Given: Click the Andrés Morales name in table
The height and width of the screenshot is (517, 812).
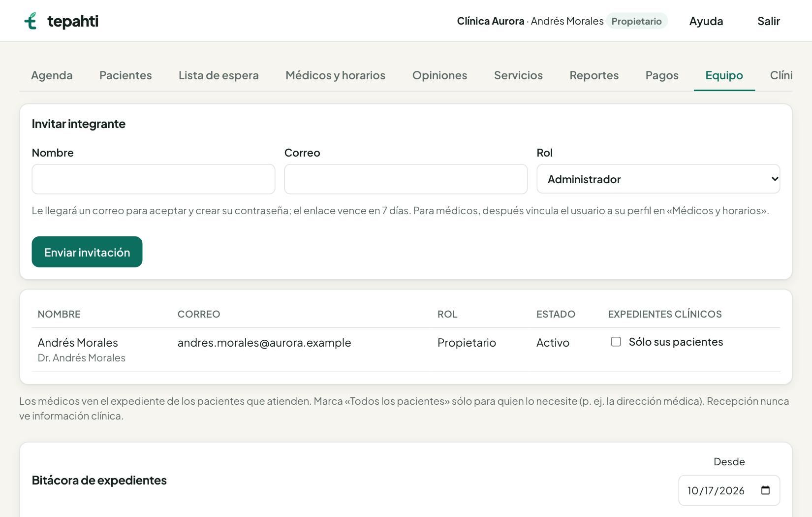Looking at the screenshot, I should 78,343.
